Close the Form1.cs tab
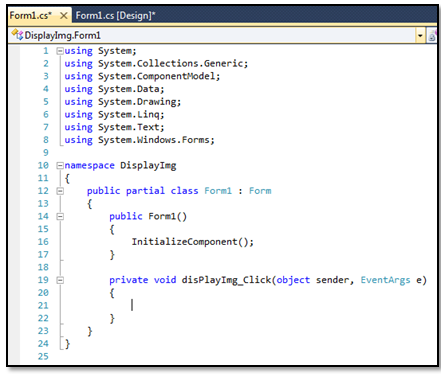Image resolution: width=441 pixels, height=374 pixels. [x=64, y=15]
